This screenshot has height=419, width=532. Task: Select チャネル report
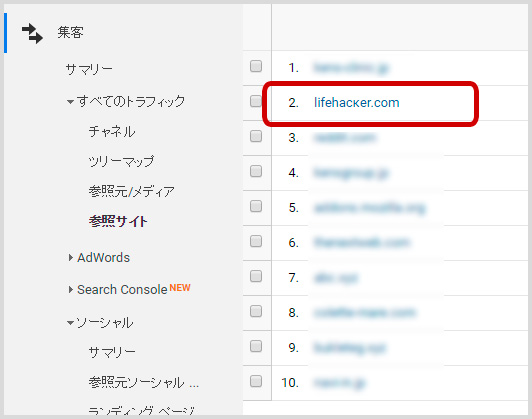tap(112, 131)
